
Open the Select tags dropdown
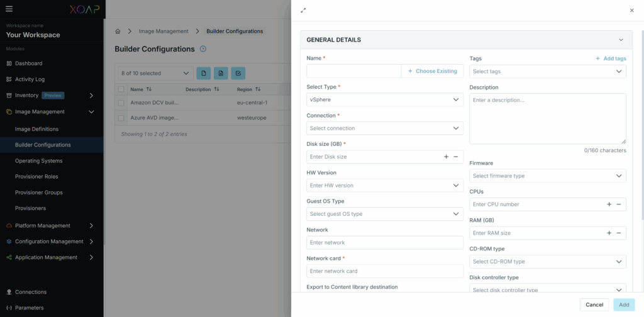pyautogui.click(x=548, y=72)
